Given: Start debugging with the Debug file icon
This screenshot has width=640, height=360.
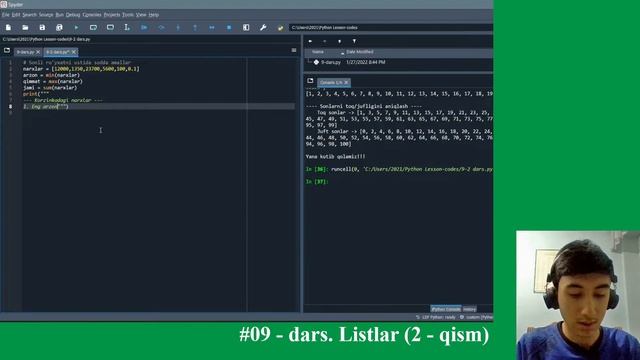Looking at the screenshot, I should (144, 27).
